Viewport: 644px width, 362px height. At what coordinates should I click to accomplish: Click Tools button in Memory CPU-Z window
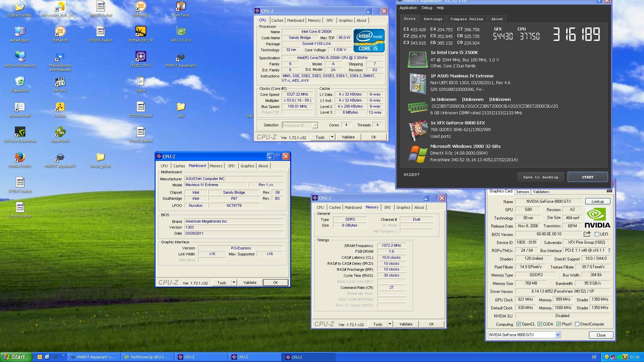coord(378,324)
